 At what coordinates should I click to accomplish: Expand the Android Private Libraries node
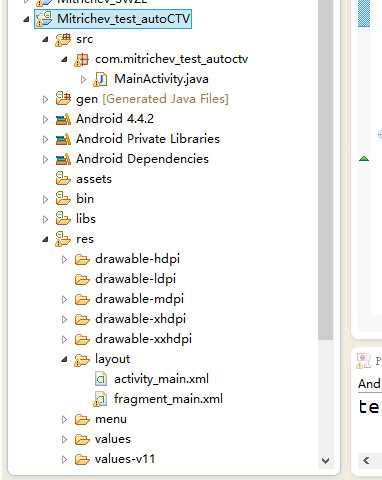click(x=45, y=139)
